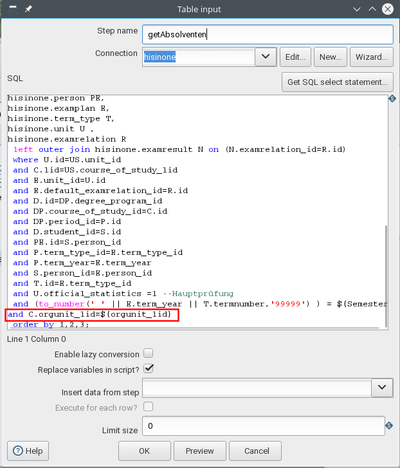The width and height of the screenshot is (400, 468).
Task: Confirm with the OK button
Action: click(144, 451)
